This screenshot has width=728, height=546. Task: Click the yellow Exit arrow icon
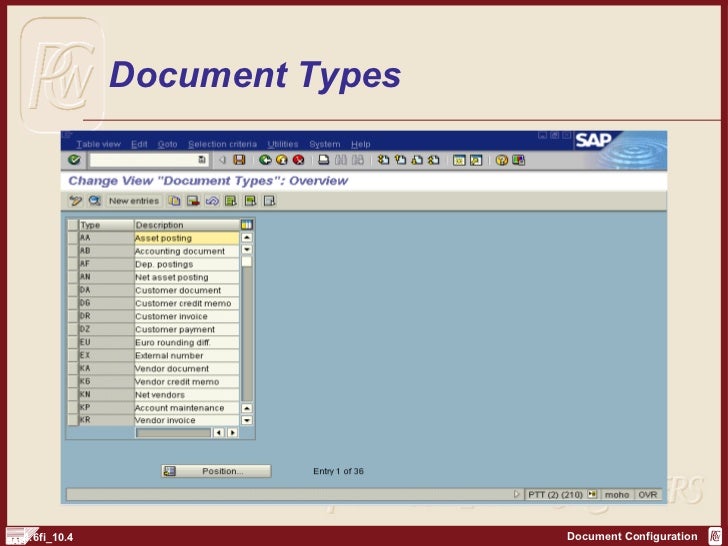point(282,160)
